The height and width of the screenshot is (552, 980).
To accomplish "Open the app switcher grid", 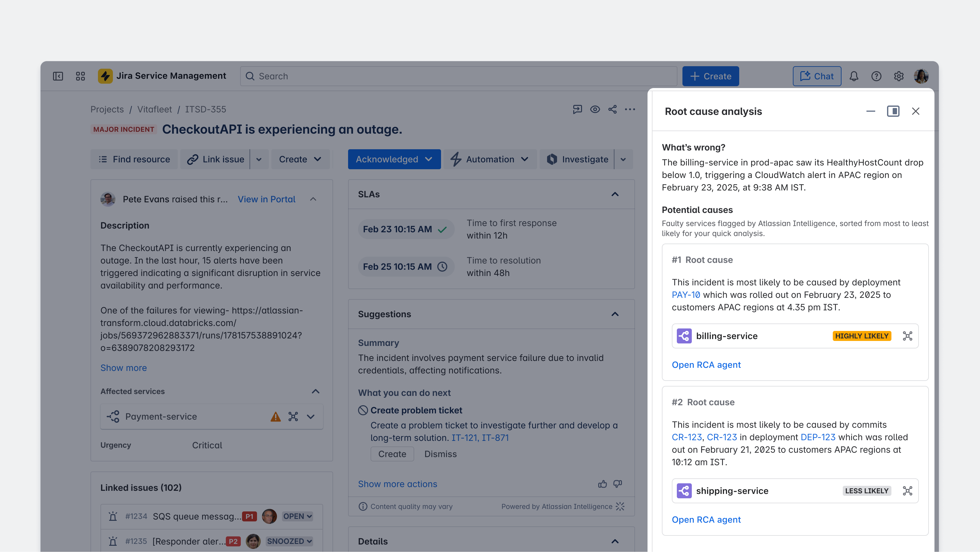I will coord(80,76).
